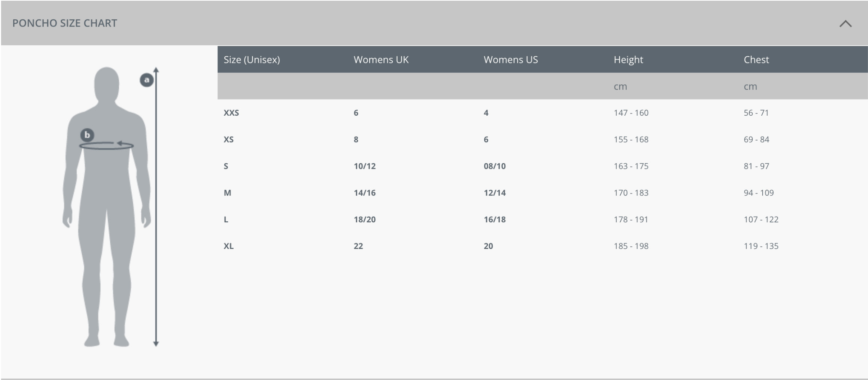The image size is (868, 380).
Task: Click chest range 81 - 97
Action: [757, 166]
